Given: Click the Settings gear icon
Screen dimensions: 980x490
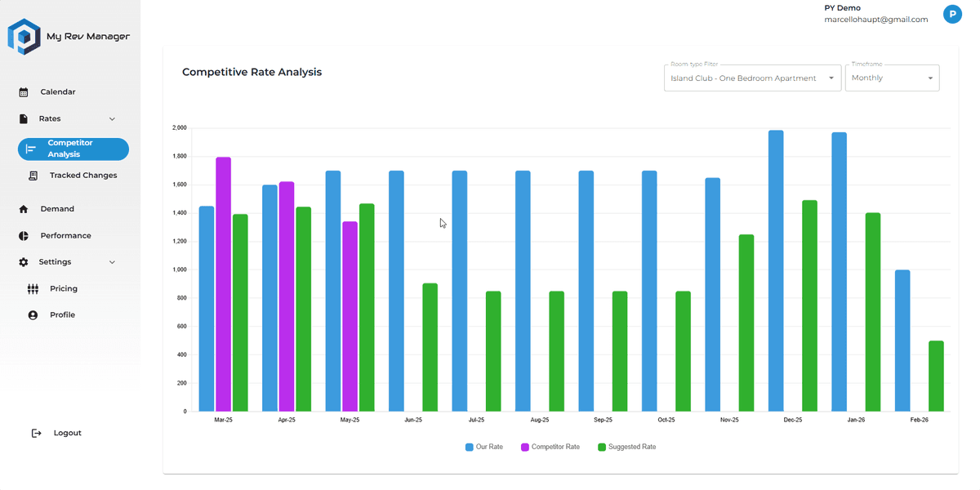Looking at the screenshot, I should (23, 261).
